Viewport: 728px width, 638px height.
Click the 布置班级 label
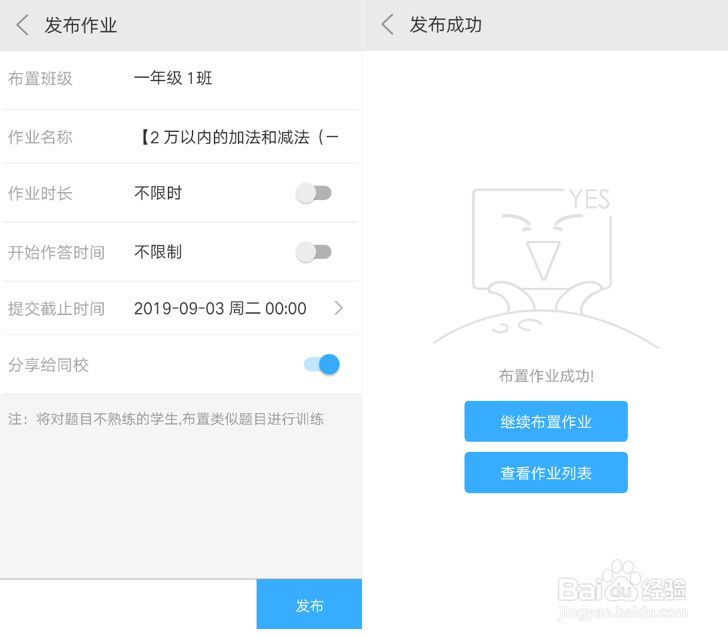(40, 78)
